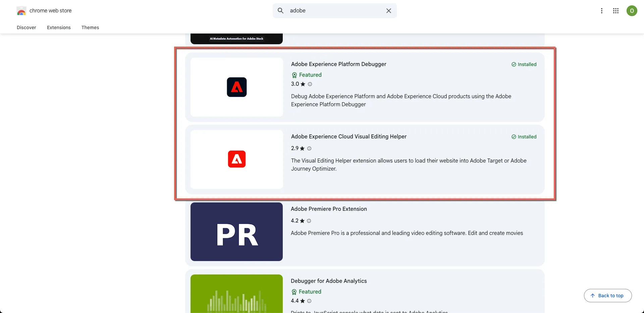Click Installed check on Visual Editing Helper

click(x=524, y=137)
